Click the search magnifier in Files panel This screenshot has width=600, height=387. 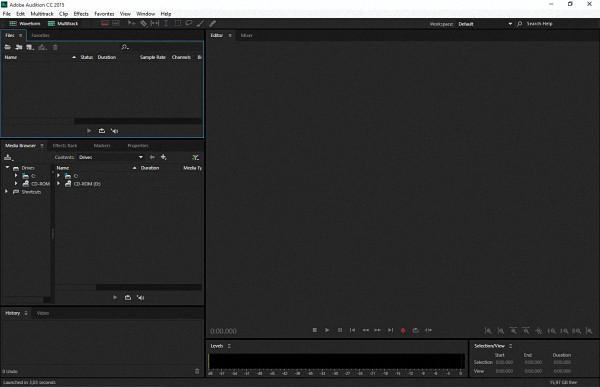coord(124,47)
